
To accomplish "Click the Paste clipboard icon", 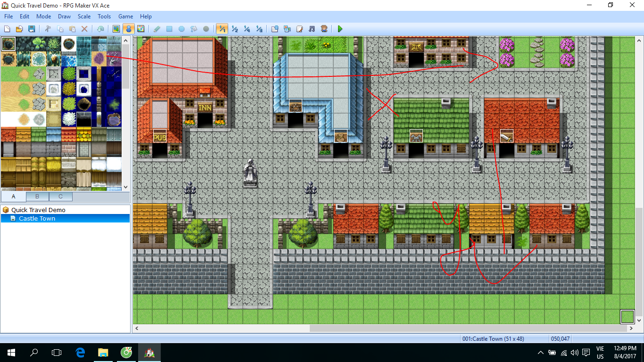I will [x=72, y=29].
